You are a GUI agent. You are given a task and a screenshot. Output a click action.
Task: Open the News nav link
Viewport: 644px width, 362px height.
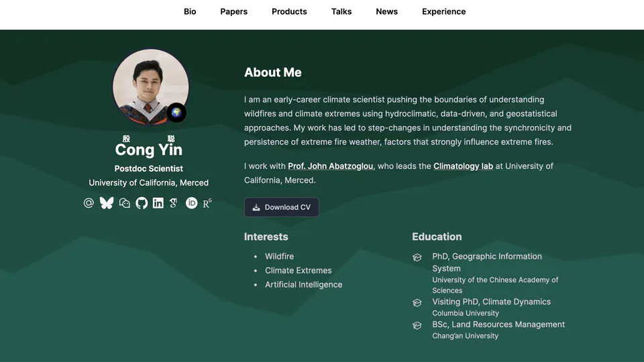(386, 11)
